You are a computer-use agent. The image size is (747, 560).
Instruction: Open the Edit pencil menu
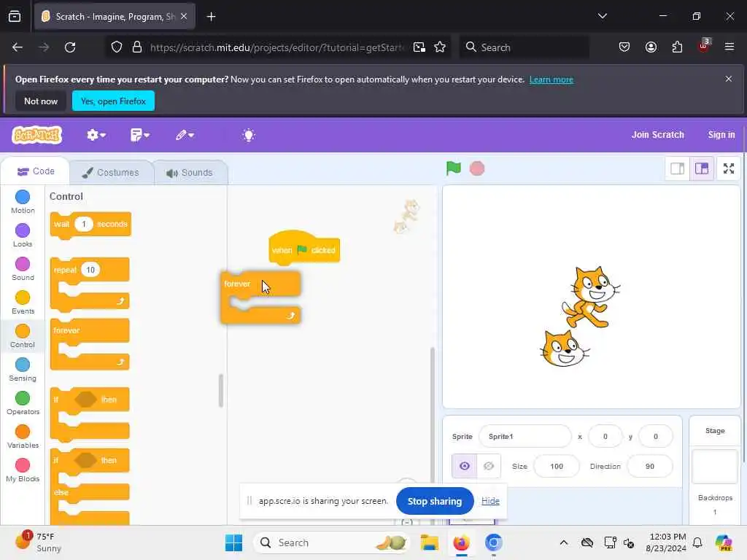tap(185, 135)
